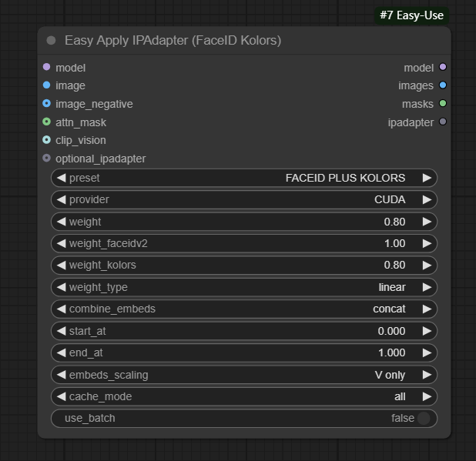Click the clip_vision input socket
The height and width of the screenshot is (461, 476).
coord(47,140)
